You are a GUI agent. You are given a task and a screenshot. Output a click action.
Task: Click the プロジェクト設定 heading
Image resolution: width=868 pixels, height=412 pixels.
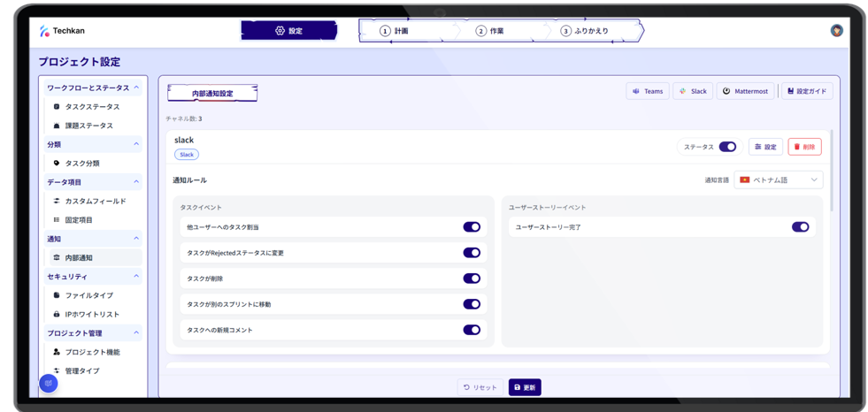pos(79,62)
